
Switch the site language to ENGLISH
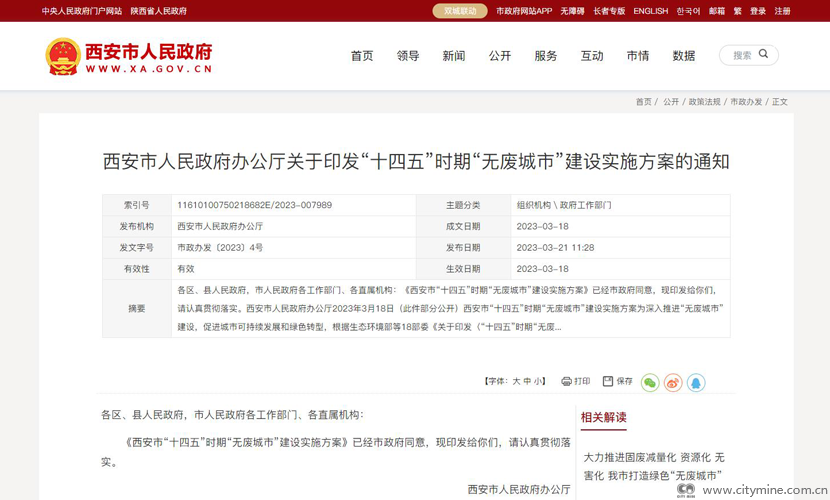(x=650, y=11)
